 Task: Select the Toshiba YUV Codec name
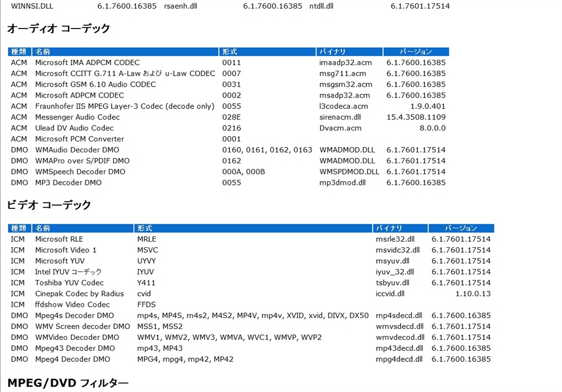[x=69, y=283]
